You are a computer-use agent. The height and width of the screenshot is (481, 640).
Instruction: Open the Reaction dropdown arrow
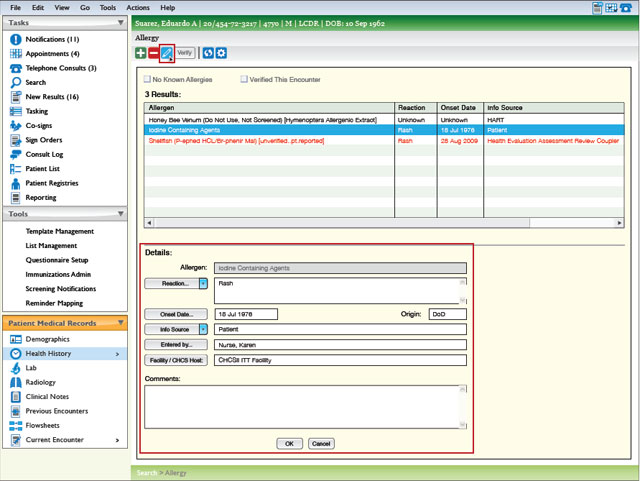pos(203,283)
